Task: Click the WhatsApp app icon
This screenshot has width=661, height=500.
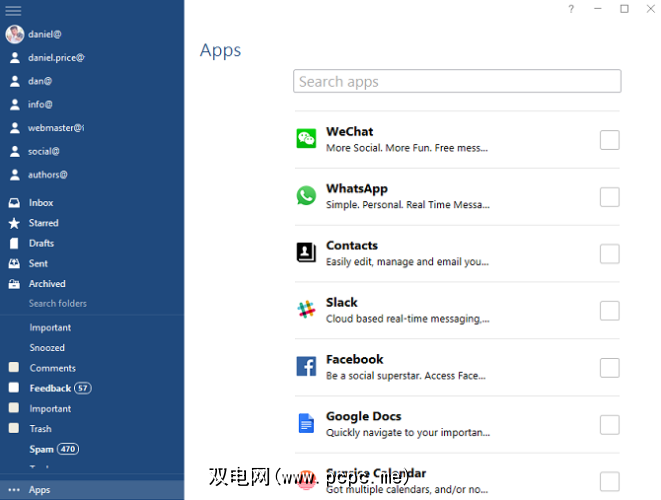Action: coord(306,196)
